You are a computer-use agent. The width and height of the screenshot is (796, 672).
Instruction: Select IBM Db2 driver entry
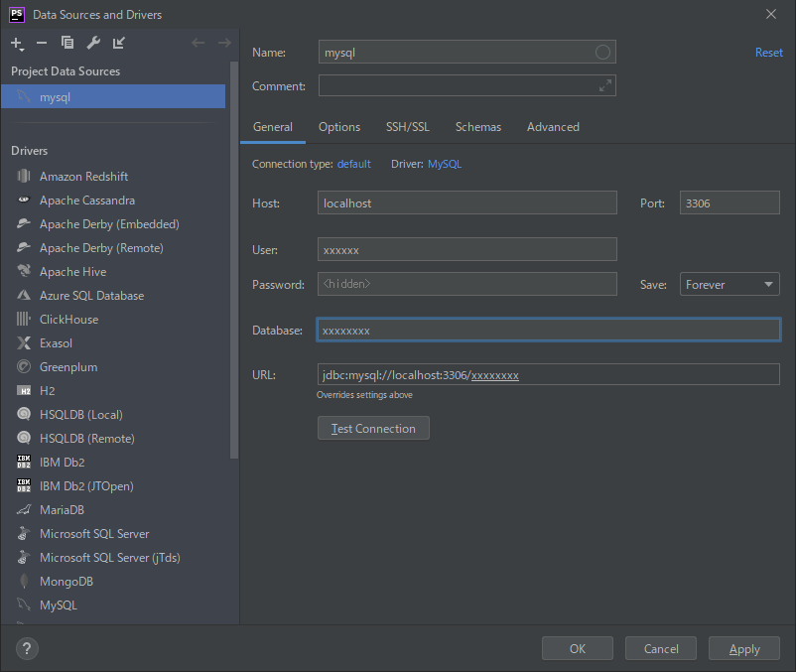pos(113,463)
